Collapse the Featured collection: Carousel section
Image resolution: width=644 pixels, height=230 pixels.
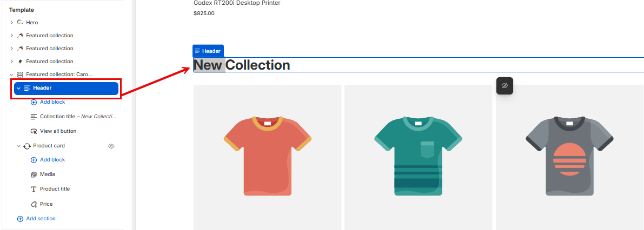11,75
